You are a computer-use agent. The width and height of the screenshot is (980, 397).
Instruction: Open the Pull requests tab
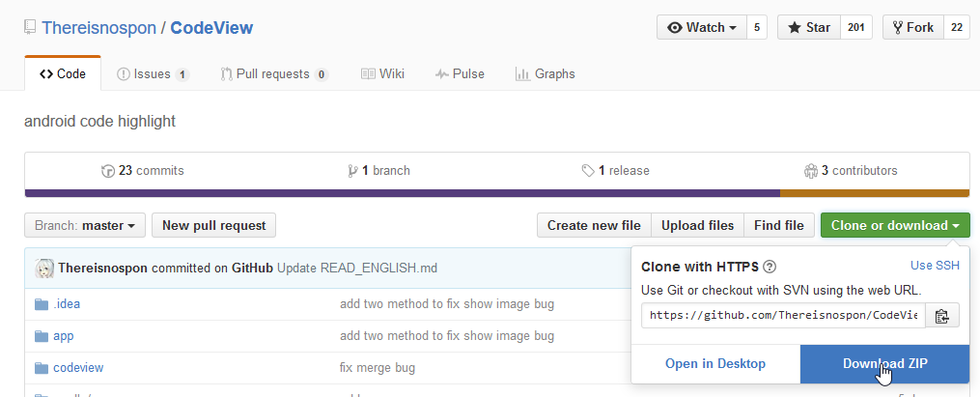pos(273,73)
